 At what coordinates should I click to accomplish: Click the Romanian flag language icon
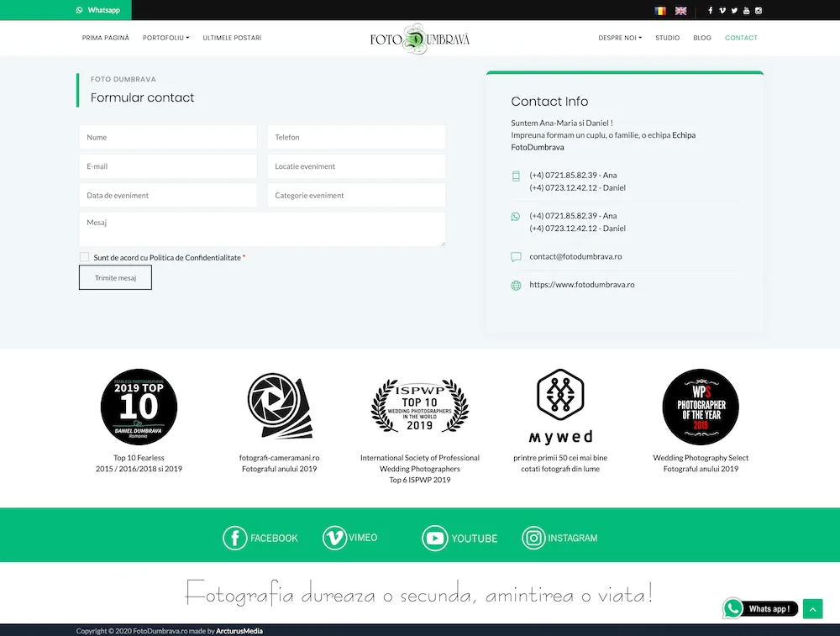click(x=660, y=11)
